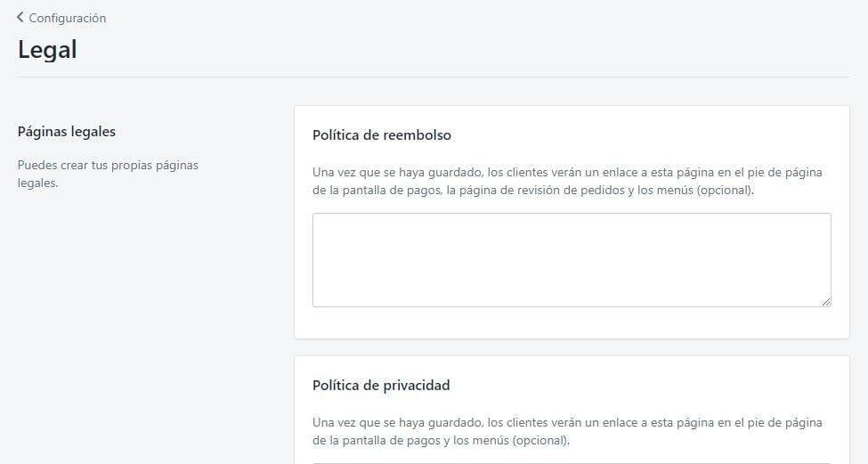868x464 pixels.
Task: Click the Política de reembolso heading
Action: tap(382, 135)
